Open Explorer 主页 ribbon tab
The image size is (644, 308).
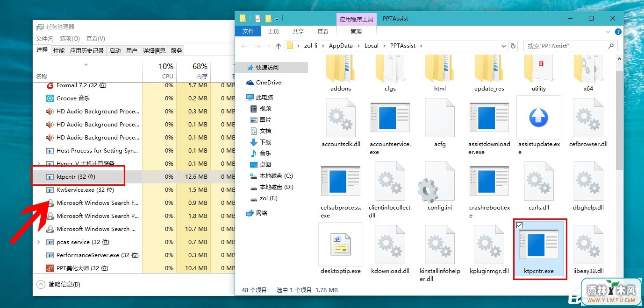(x=273, y=31)
